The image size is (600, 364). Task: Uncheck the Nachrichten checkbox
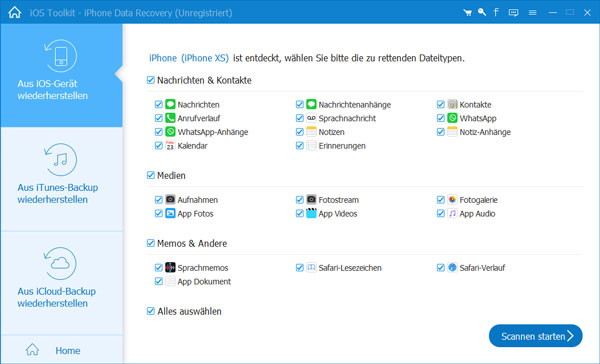[x=159, y=104]
